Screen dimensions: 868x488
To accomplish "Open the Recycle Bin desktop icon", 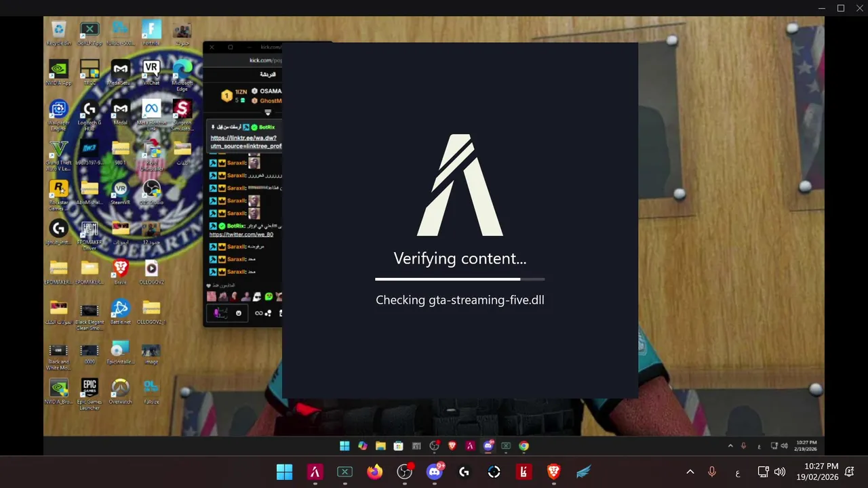I will pos(58,33).
